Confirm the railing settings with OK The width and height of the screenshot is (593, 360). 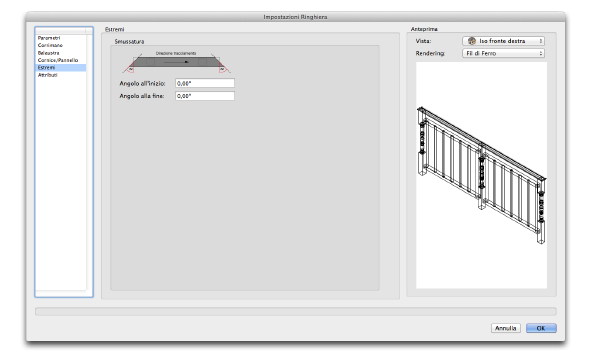(x=541, y=328)
